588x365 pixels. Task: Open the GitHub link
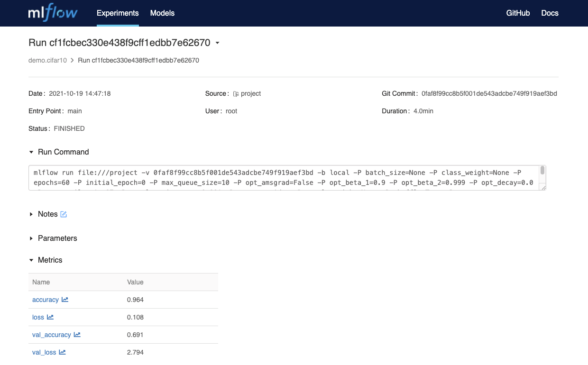tap(518, 13)
